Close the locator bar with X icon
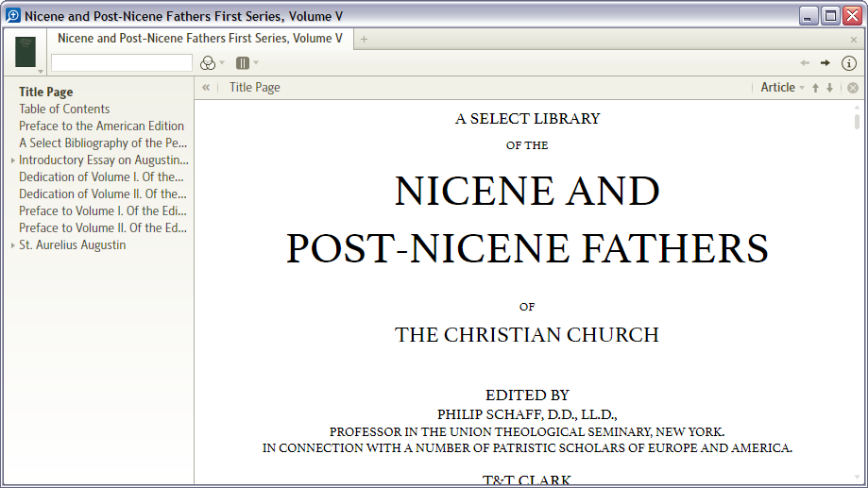Image resolution: width=868 pixels, height=488 pixels. [853, 88]
